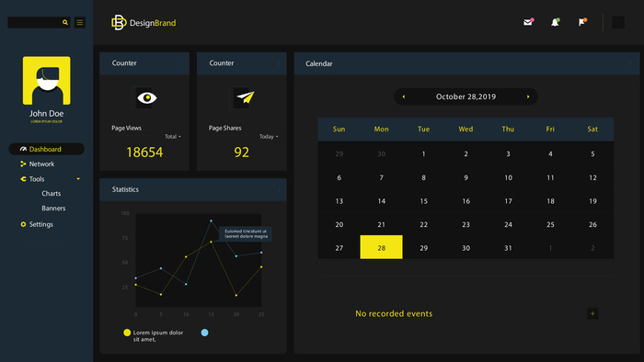
Task: Check the bell alerts icon
Action: (x=555, y=22)
